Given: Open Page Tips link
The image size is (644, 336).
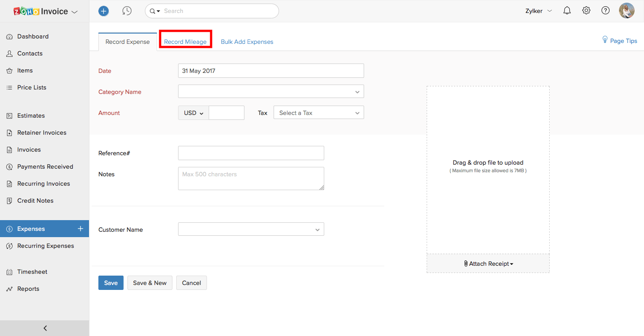Looking at the screenshot, I should pyautogui.click(x=619, y=41).
